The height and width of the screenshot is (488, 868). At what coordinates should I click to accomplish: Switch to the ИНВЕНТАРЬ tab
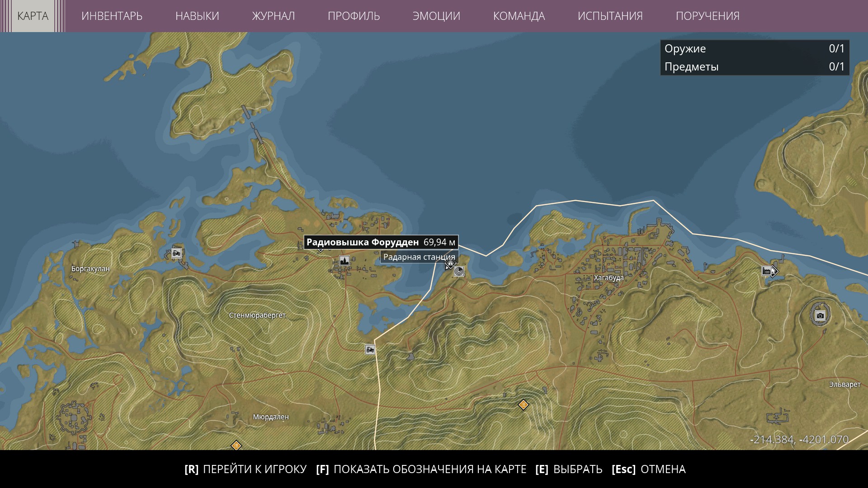click(112, 16)
